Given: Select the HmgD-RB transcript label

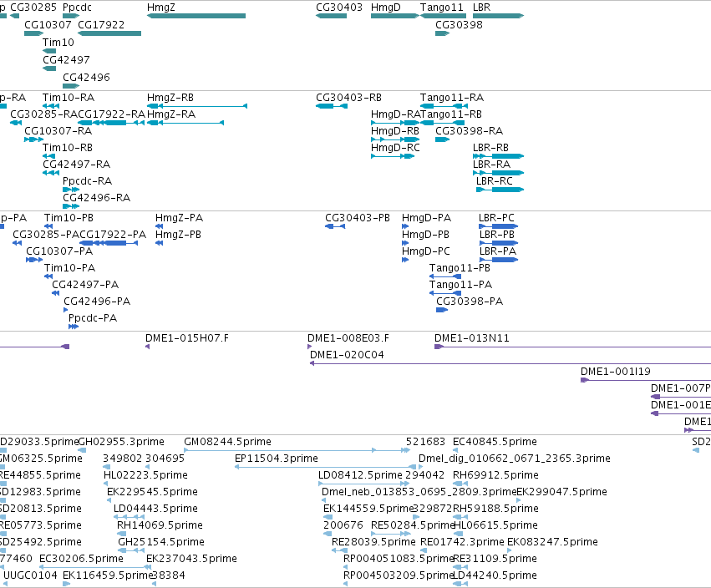Looking at the screenshot, I should point(395,131).
